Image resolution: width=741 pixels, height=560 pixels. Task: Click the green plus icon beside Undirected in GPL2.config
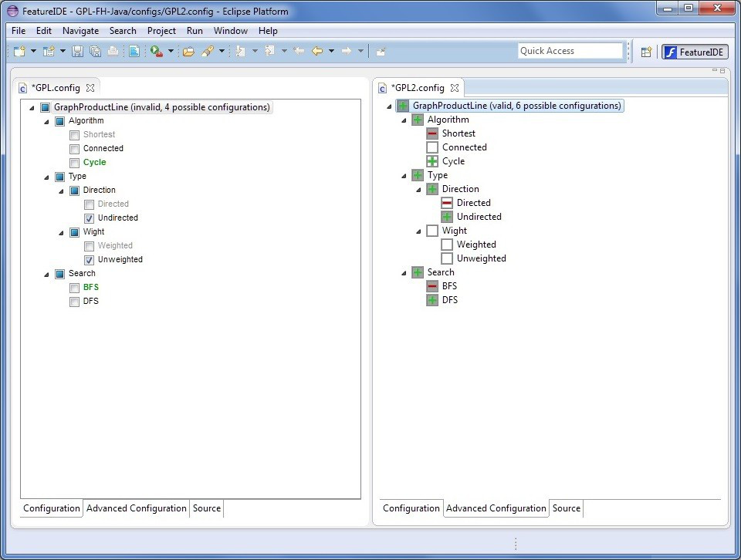click(447, 217)
